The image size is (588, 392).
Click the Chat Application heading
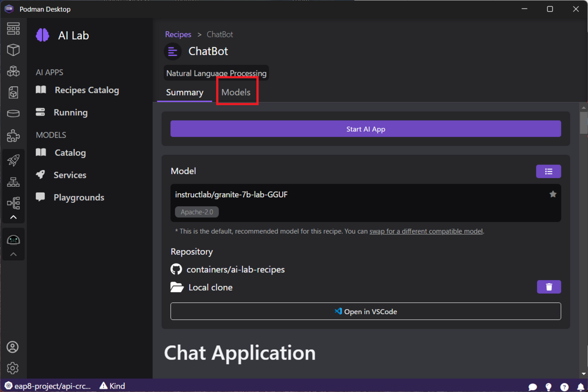tap(240, 353)
